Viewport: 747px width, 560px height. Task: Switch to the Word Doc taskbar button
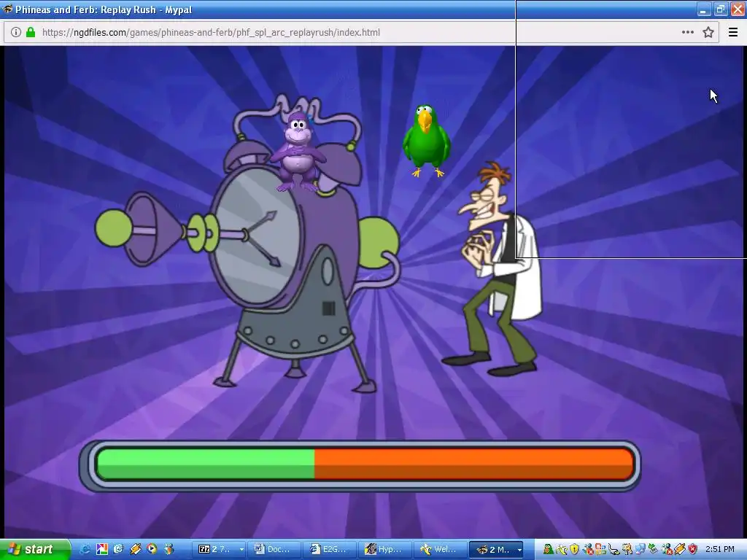pyautogui.click(x=274, y=550)
